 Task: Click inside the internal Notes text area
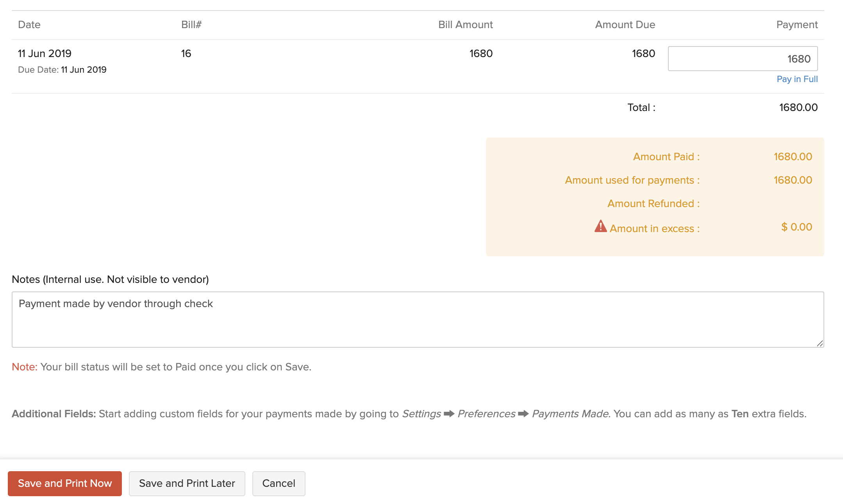point(417,320)
